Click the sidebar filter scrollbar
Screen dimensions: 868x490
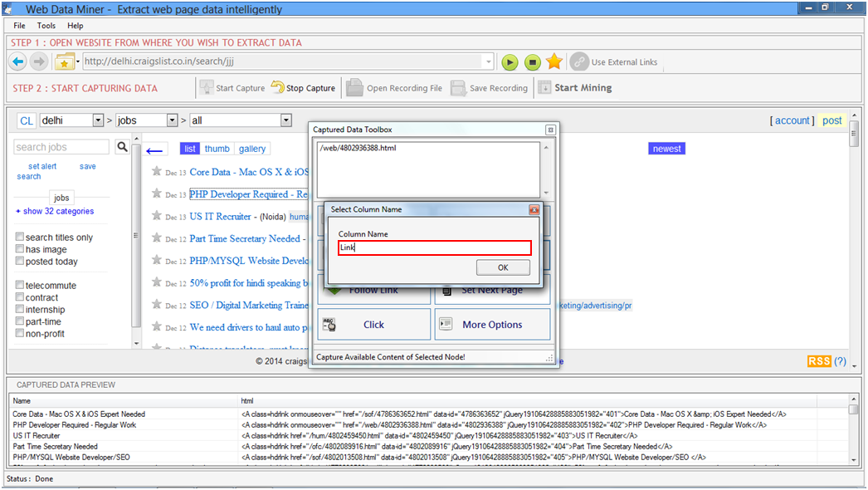click(136, 240)
